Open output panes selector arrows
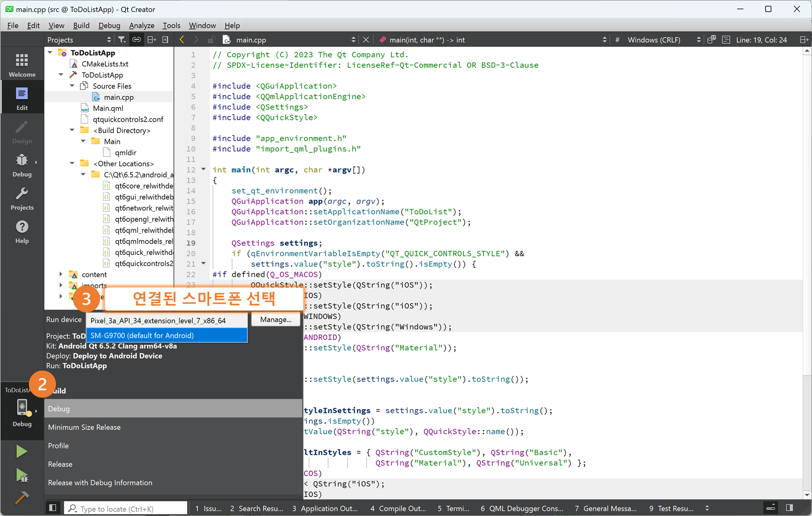 click(707, 508)
